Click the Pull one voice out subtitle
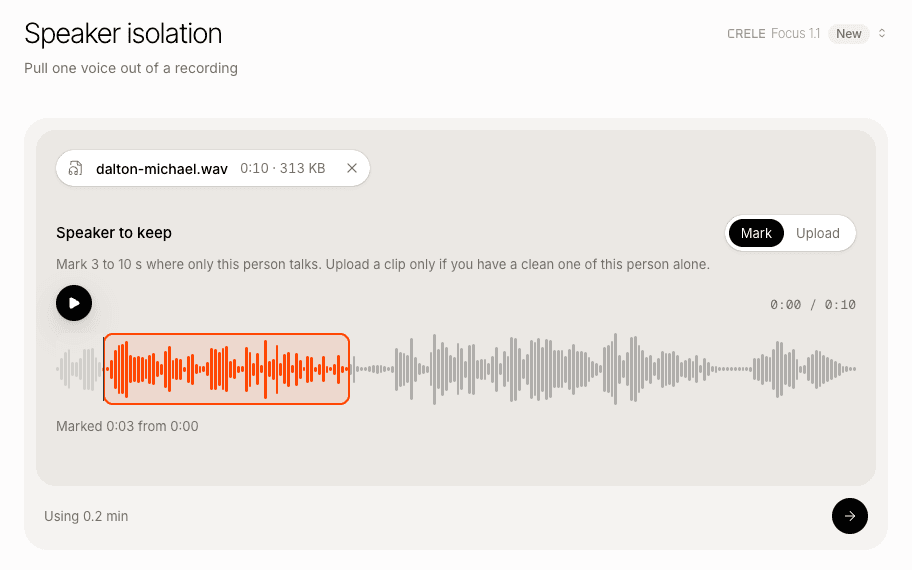The image size is (912, 570). click(x=131, y=68)
